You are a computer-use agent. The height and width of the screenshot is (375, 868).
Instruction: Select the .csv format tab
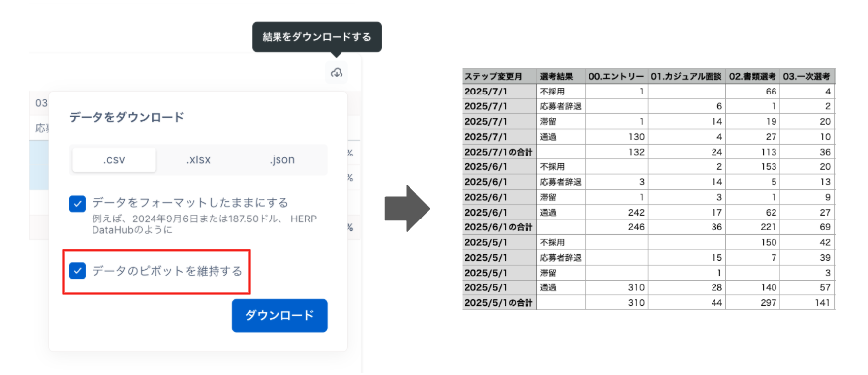[114, 160]
